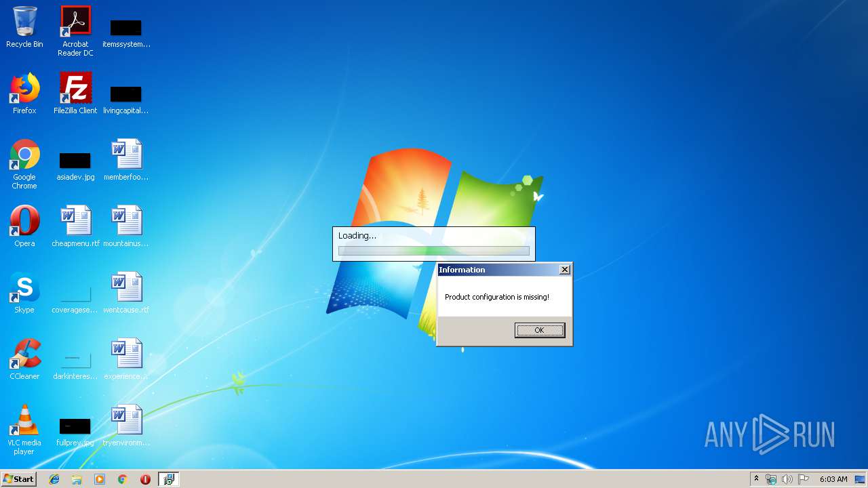Launch Opera desktop shortcut
Screen dimensions: 868x488
pyautogui.click(x=24, y=227)
